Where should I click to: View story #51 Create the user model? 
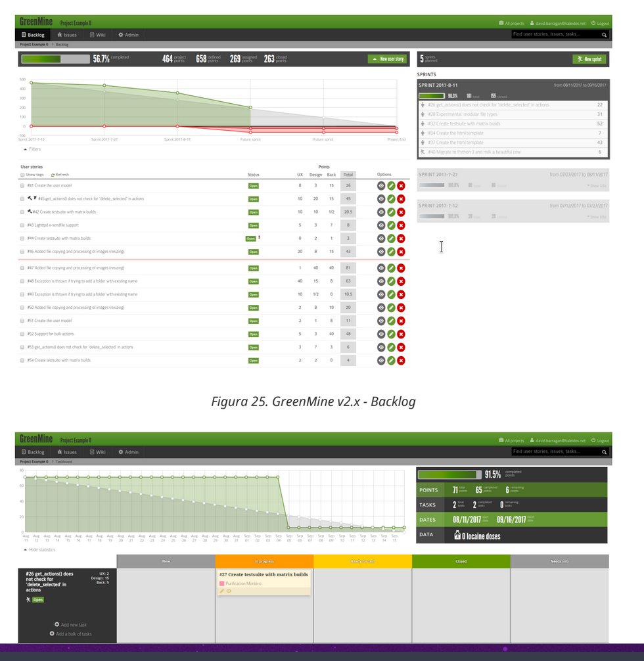[381, 321]
